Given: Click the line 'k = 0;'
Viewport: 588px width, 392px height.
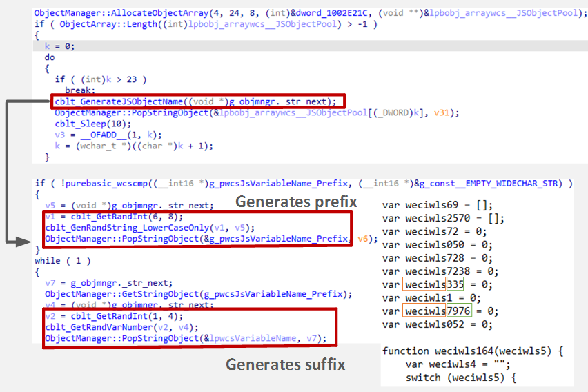Looking at the screenshot, I should click(x=59, y=46).
